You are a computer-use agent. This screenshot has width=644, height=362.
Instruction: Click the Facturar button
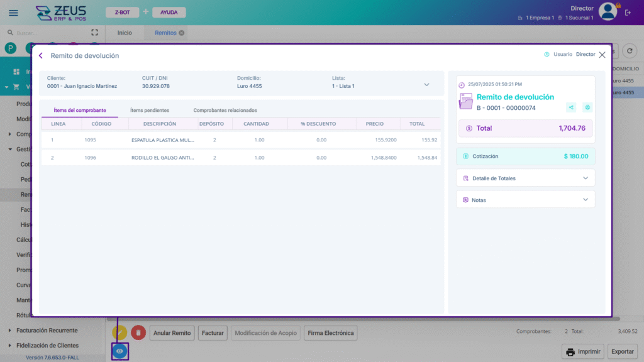(213, 333)
